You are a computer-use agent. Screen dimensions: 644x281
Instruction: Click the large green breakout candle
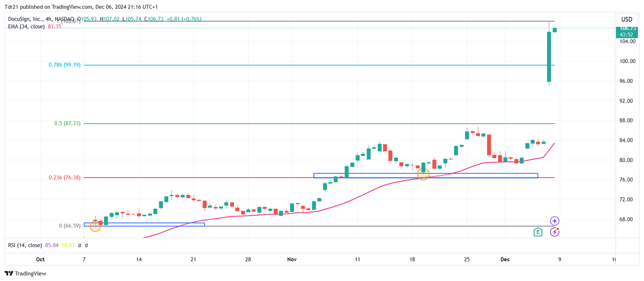pyautogui.click(x=549, y=57)
